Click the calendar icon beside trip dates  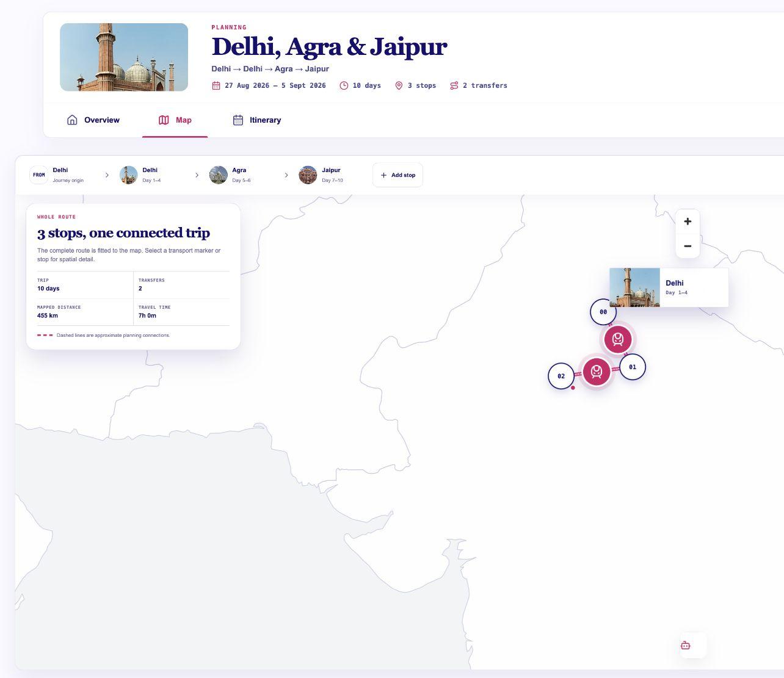point(216,85)
